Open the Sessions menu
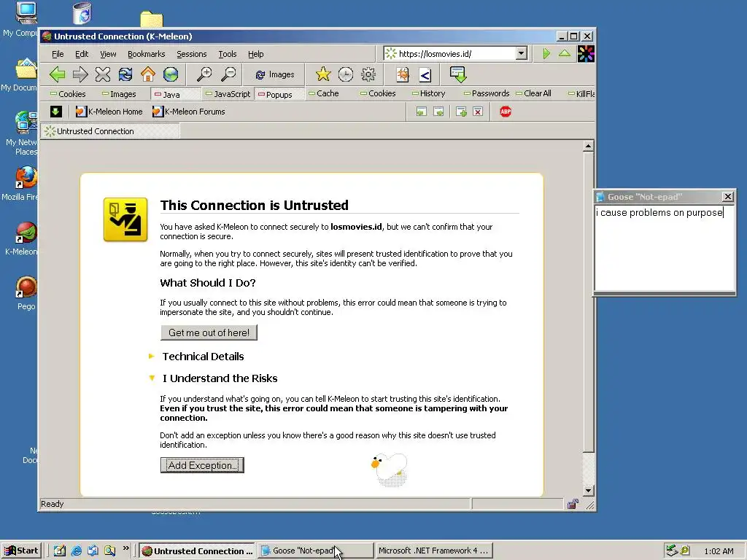This screenshot has width=747, height=560. 192,54
